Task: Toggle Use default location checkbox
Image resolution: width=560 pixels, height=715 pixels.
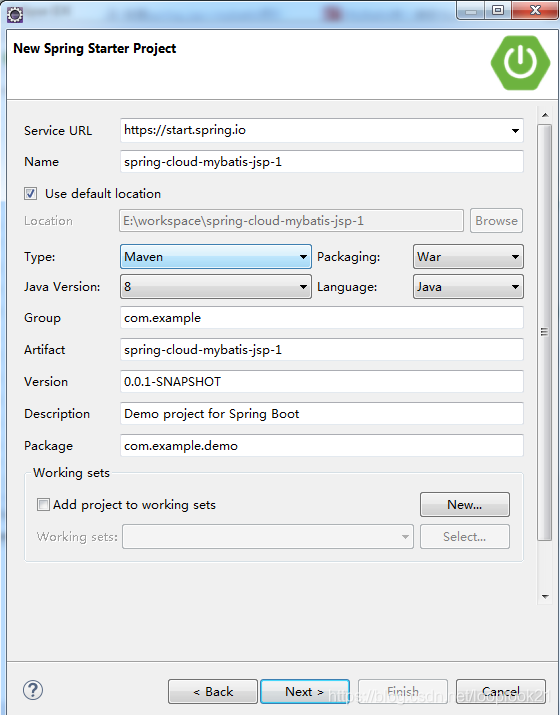Action: coord(31,194)
